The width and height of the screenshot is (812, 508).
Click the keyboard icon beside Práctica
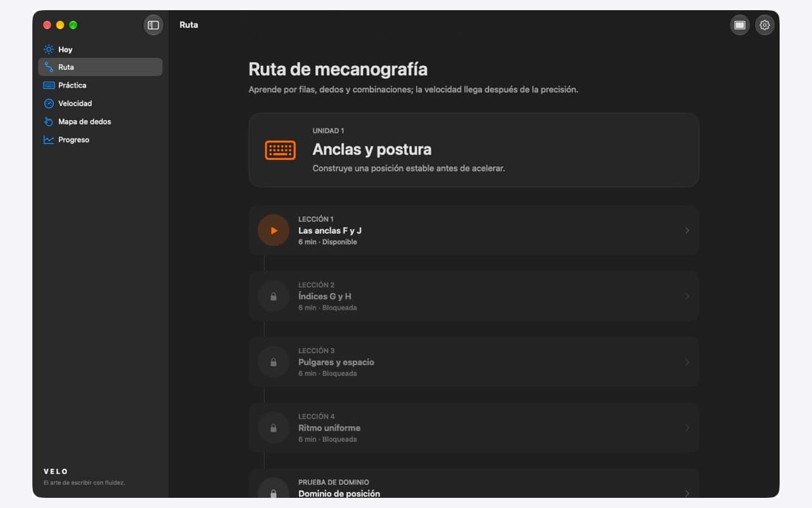49,85
